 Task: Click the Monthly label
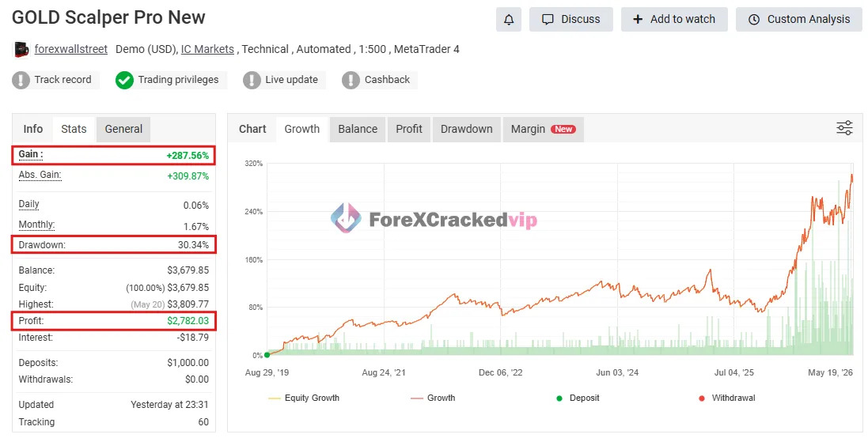(36, 225)
